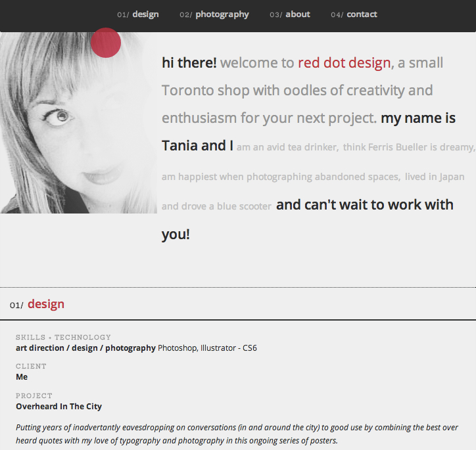Screen dimensions: 476x450
Task: Click the red 'design' section heading
Action: tap(46, 304)
